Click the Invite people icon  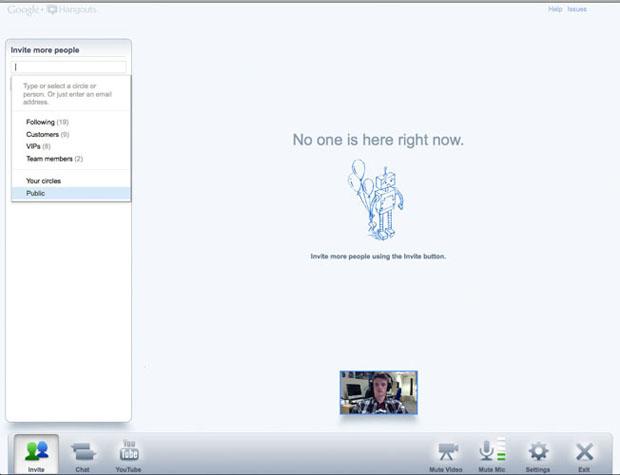[x=36, y=451]
